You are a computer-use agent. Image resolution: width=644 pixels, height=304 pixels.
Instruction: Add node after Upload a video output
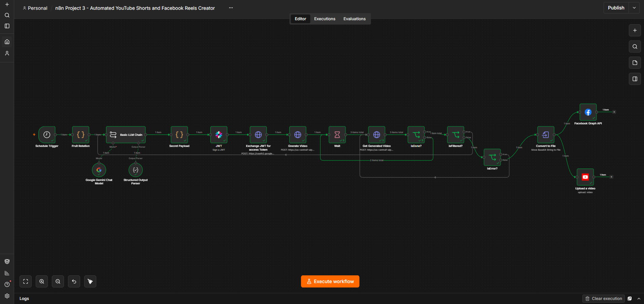611,177
